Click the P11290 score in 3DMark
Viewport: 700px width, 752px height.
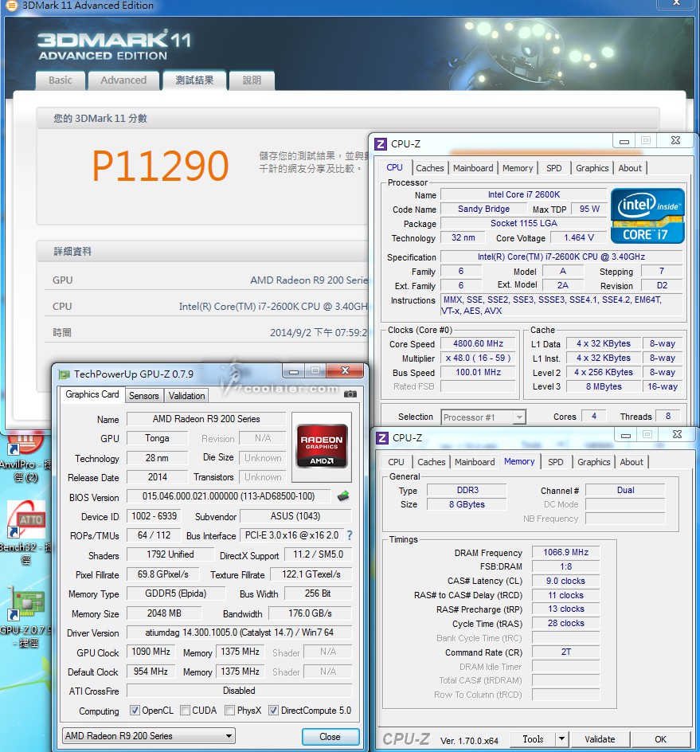point(160,166)
